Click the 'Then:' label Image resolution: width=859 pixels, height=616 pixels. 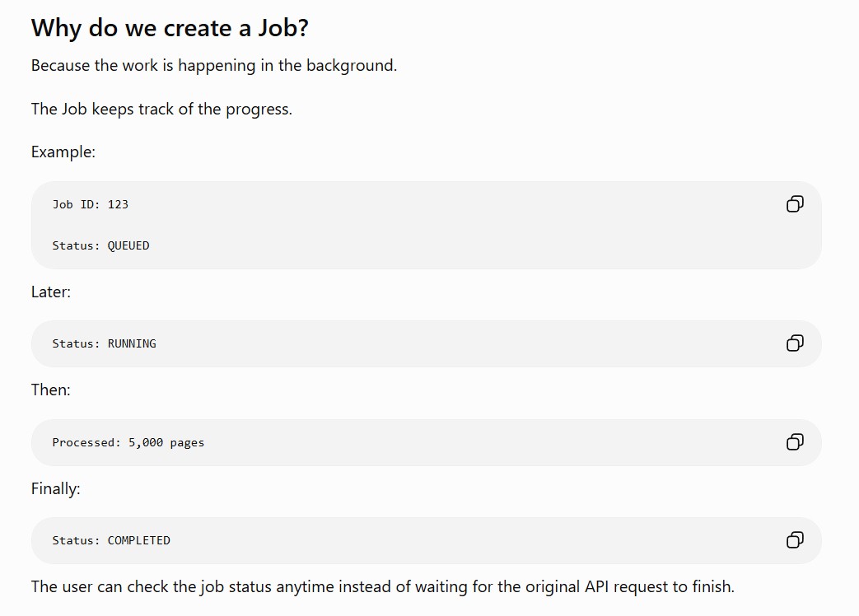tap(51, 390)
